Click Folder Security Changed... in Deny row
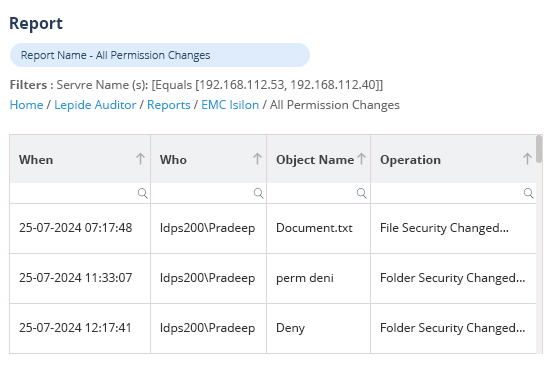 point(453,328)
